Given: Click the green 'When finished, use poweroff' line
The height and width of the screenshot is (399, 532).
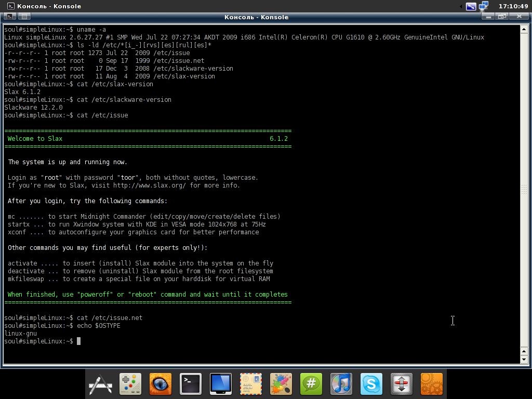Looking at the screenshot, I should 148,294.
